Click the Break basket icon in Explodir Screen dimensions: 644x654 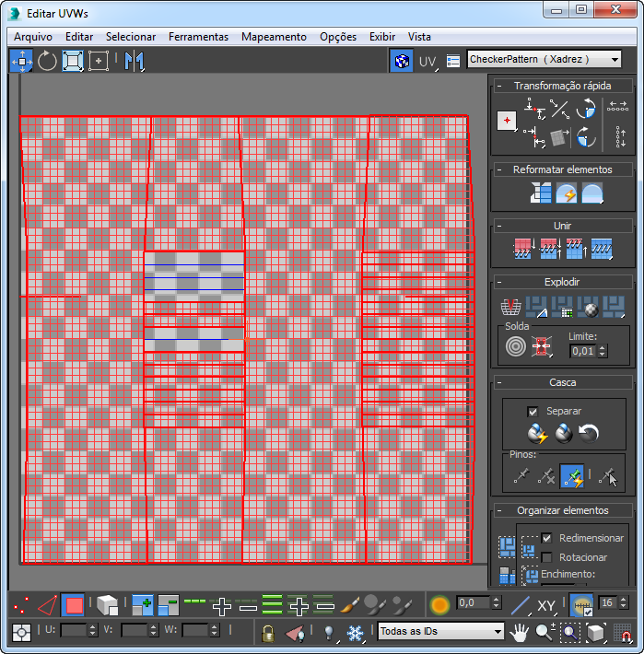point(510,308)
